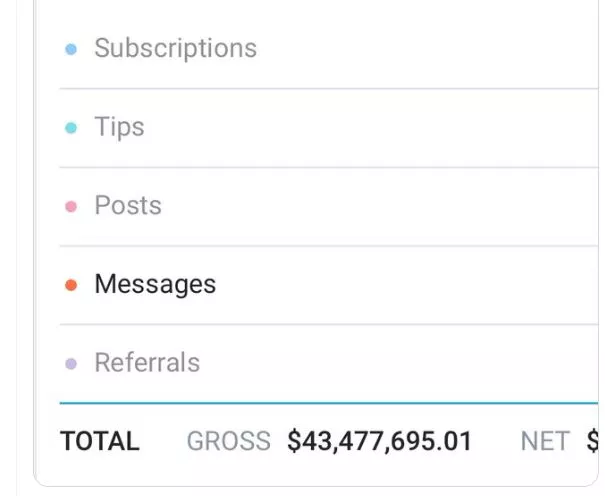Click the pink Posts legend dot
605x496 pixels.
(x=71, y=207)
